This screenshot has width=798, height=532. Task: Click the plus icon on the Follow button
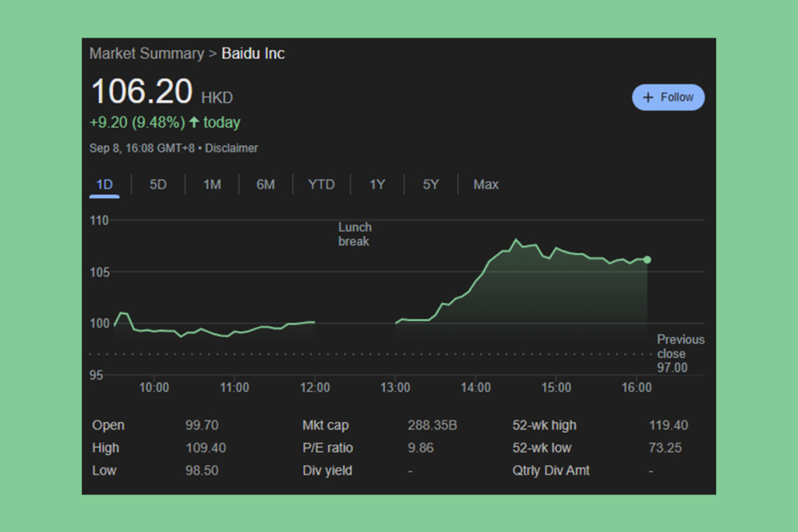click(x=648, y=97)
